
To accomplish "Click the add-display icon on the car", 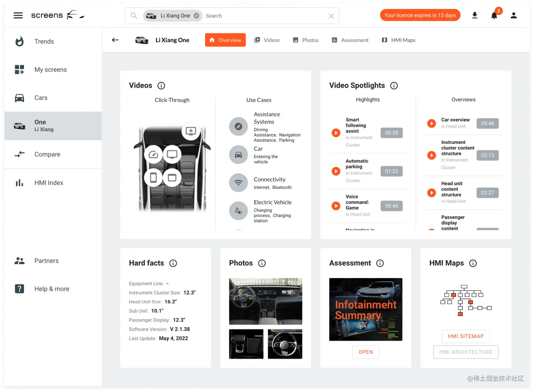I will click(x=191, y=131).
